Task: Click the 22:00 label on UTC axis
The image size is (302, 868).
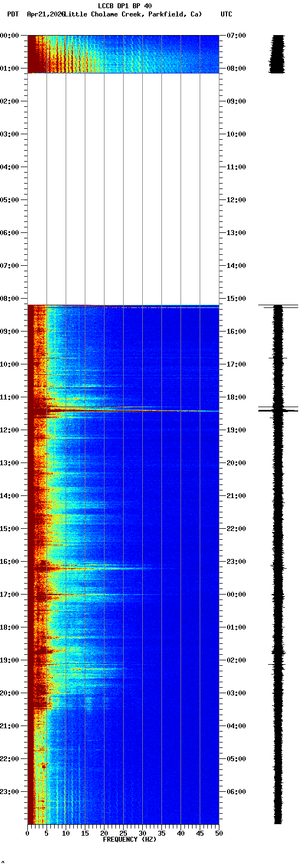Action: coord(236,529)
